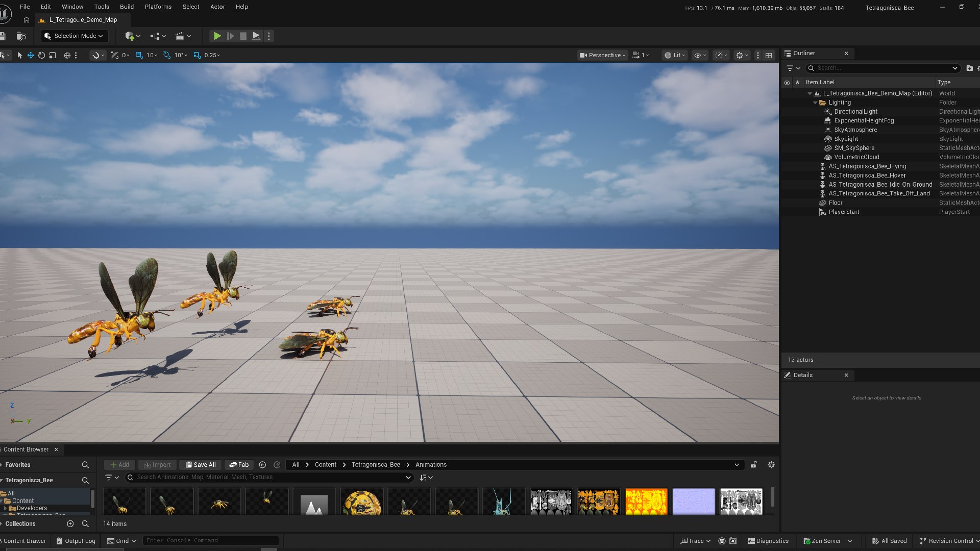This screenshot has height=551, width=980.
Task: Click the Stop simulation button
Action: [x=243, y=36]
